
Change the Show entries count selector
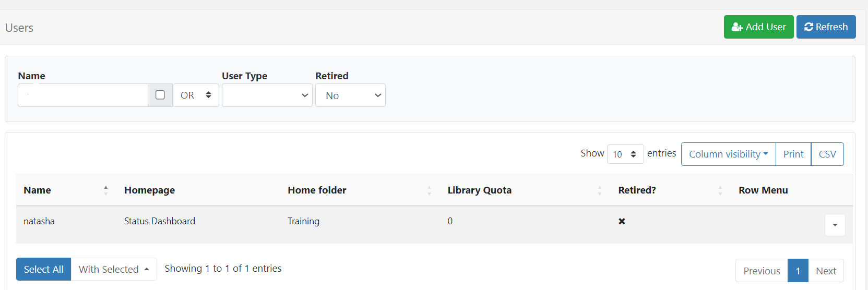point(625,154)
